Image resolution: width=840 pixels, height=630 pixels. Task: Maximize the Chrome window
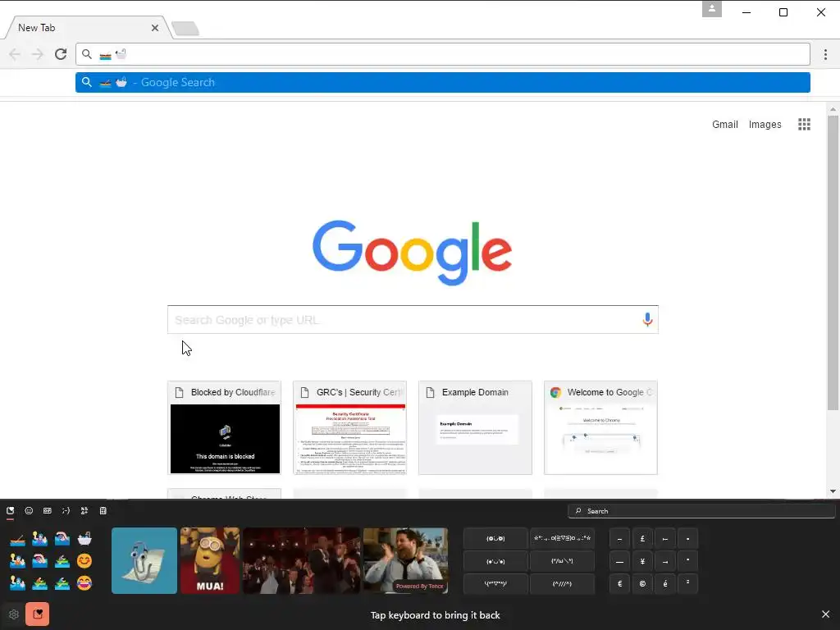click(783, 12)
